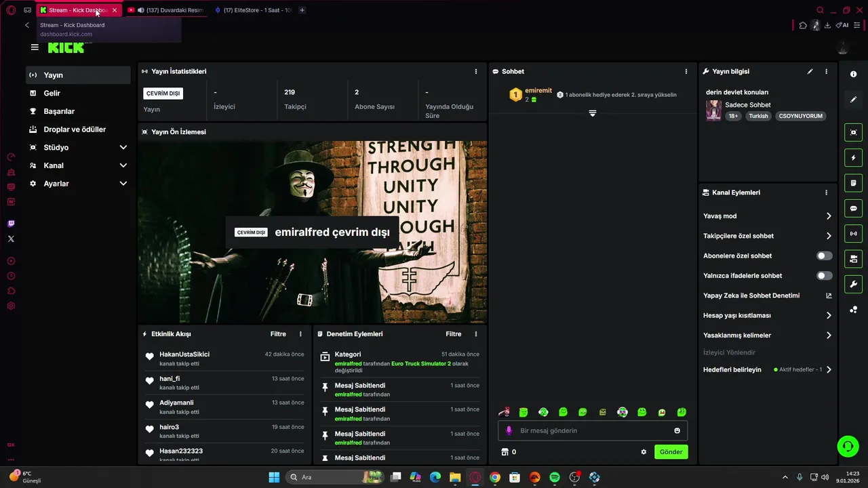The width and height of the screenshot is (868, 488).
Task: Open Takipçilere özel sohbet options
Action: pyautogui.click(x=768, y=236)
